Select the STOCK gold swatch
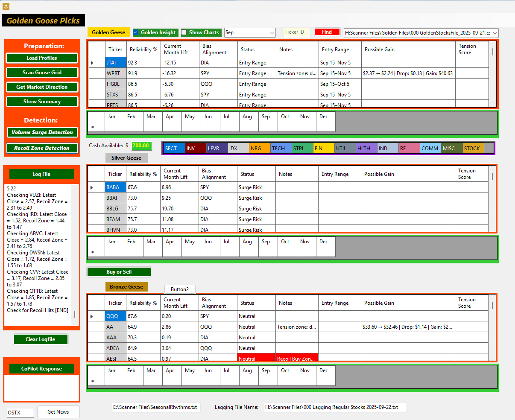This screenshot has height=420, width=515. click(x=473, y=149)
